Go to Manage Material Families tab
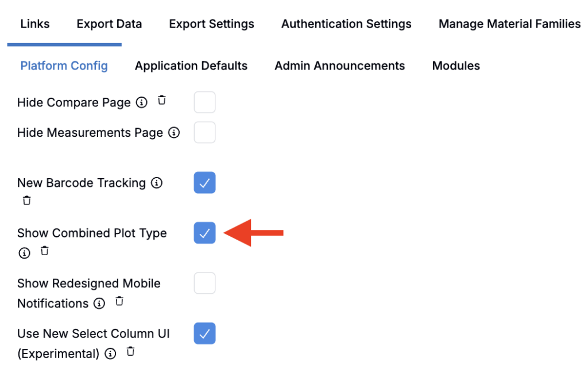Screen dimensions: 588x373 [x=509, y=24]
